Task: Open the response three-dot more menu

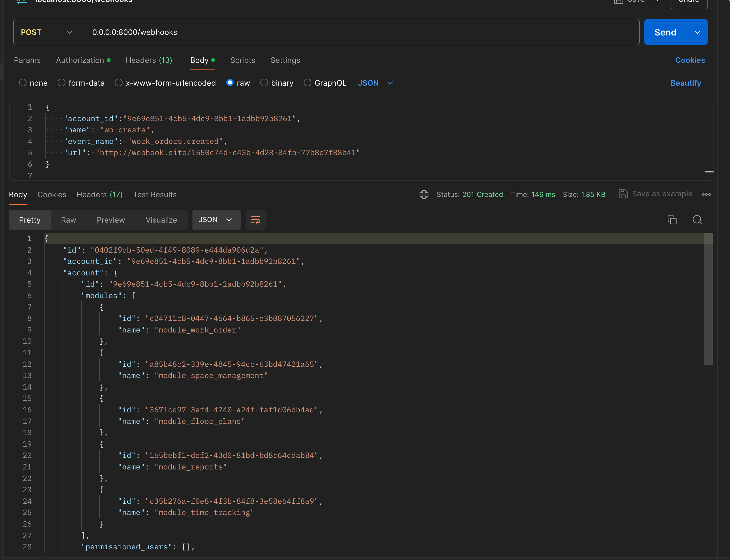Action: tap(706, 194)
